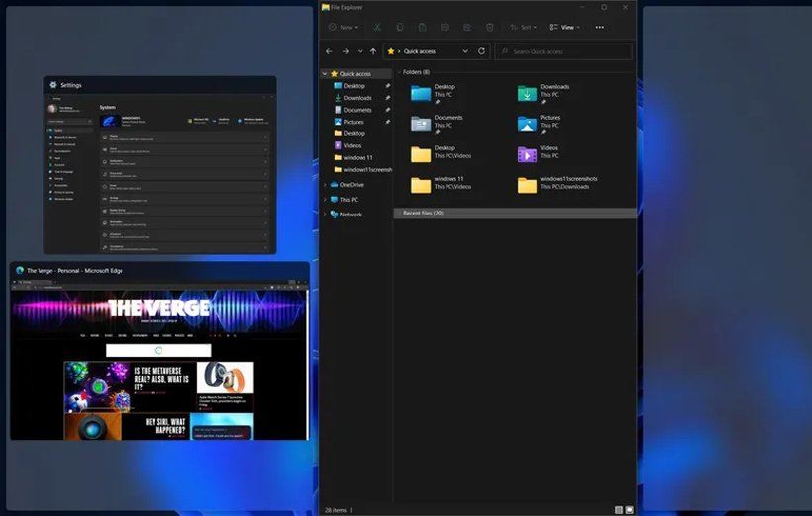Collapse the Folders (8) group
Image resolution: width=812 pixels, height=516 pixels.
399,72
